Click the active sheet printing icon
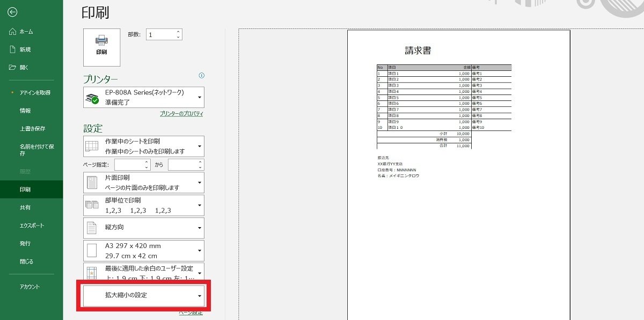 tap(91, 146)
